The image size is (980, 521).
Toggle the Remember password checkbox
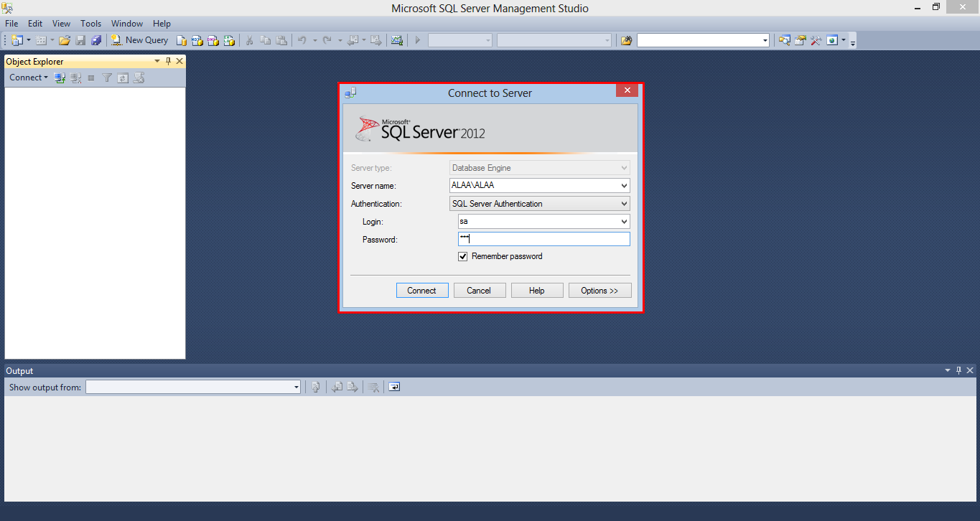tap(463, 256)
